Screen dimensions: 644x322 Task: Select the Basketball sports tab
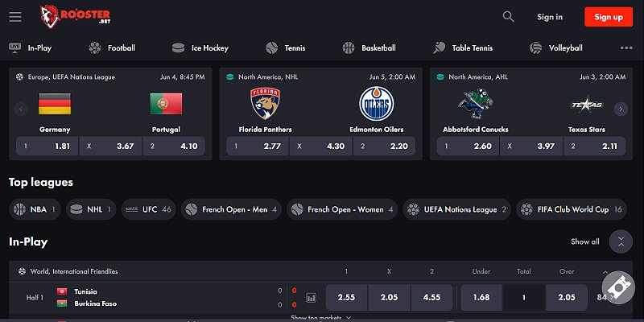point(369,48)
